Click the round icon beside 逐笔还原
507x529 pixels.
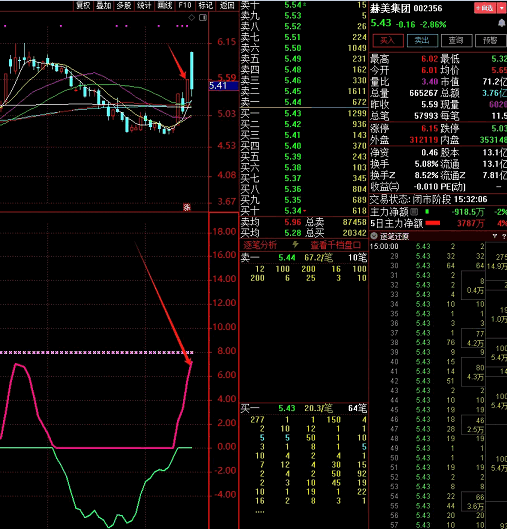click(374, 236)
